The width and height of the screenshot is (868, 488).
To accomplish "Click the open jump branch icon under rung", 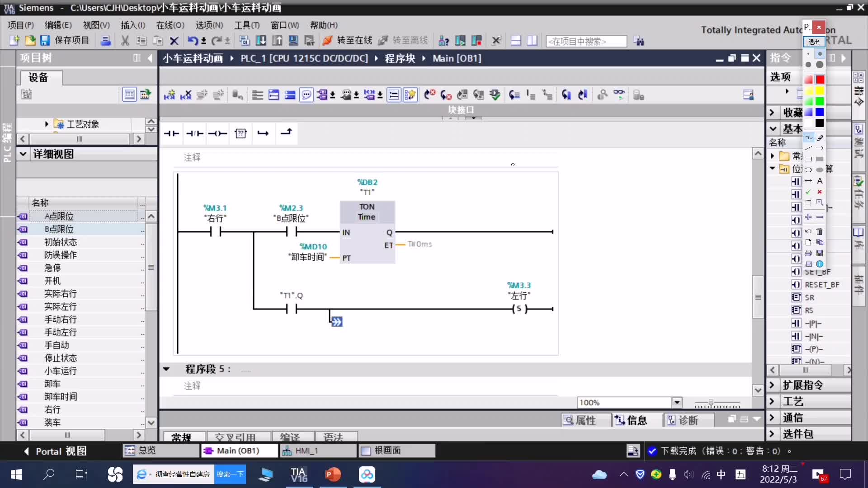I will point(337,322).
